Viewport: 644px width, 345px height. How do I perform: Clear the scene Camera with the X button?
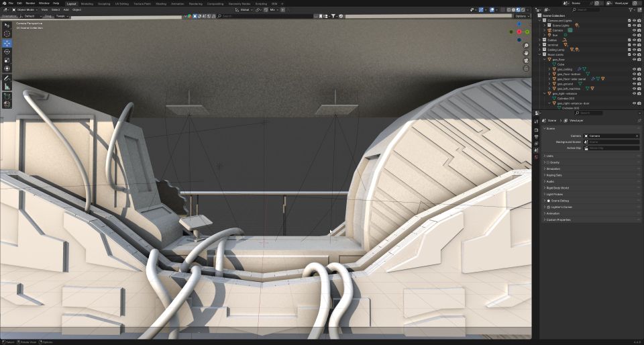[x=637, y=136]
